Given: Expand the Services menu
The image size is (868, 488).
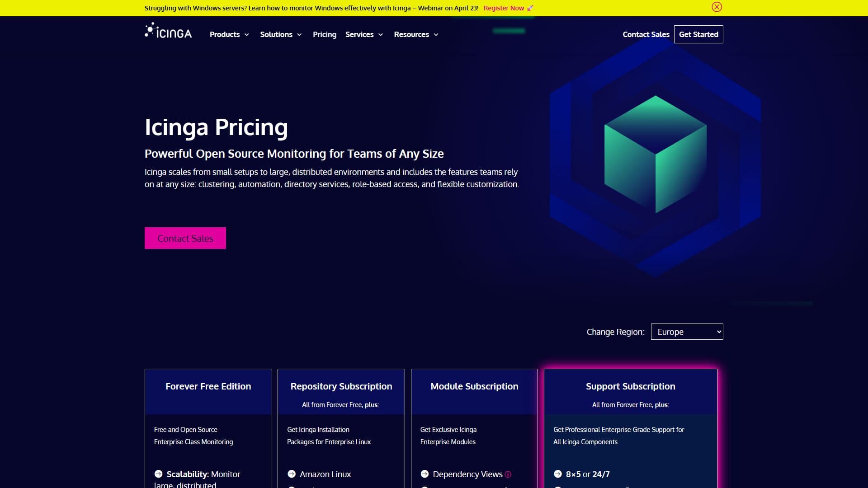Looking at the screenshot, I should pos(364,34).
